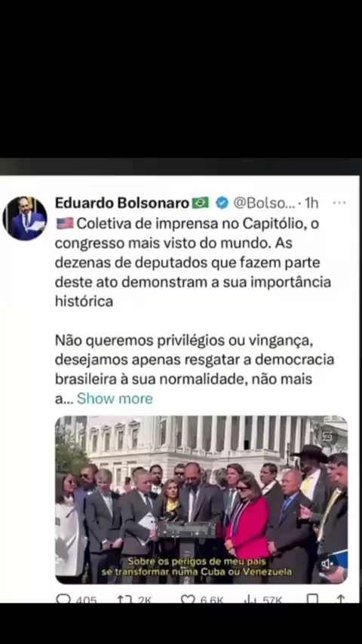The width and height of the screenshot is (362, 644).
Task: Open the three-dot more options menu
Action: click(339, 203)
